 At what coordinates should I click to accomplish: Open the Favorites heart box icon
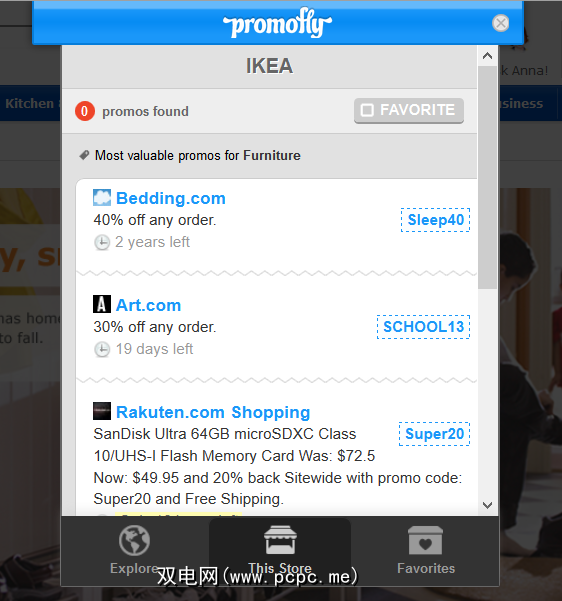click(x=426, y=540)
